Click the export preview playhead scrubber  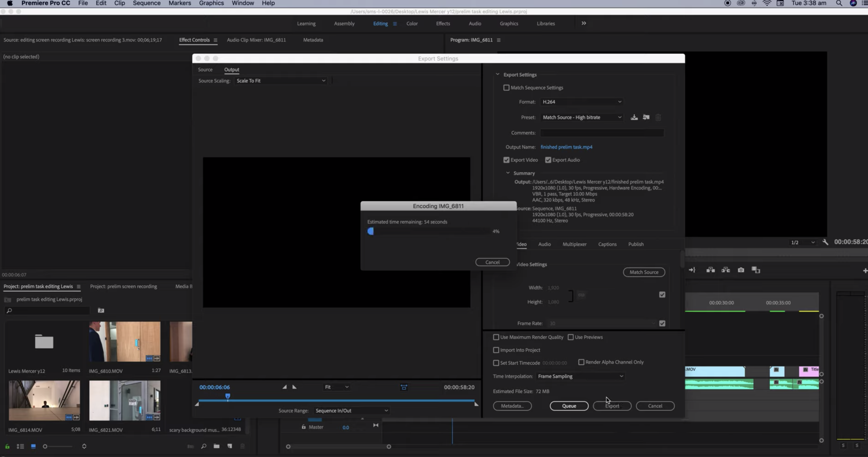pyautogui.click(x=228, y=396)
